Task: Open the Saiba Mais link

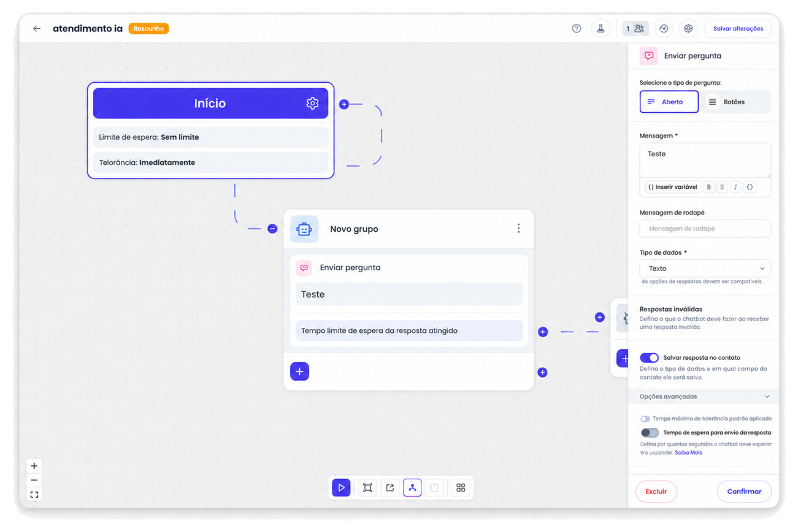Action: [x=688, y=452]
